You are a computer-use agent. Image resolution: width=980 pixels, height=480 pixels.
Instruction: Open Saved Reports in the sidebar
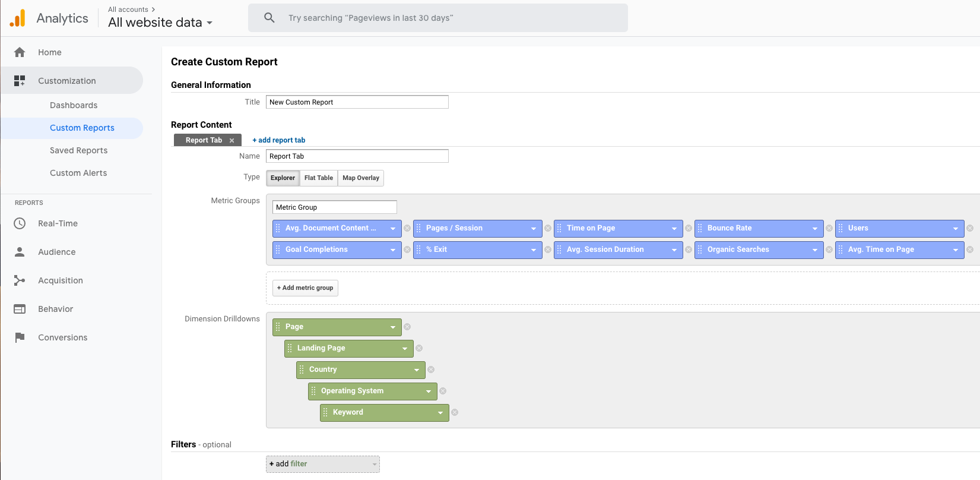pyautogui.click(x=78, y=150)
